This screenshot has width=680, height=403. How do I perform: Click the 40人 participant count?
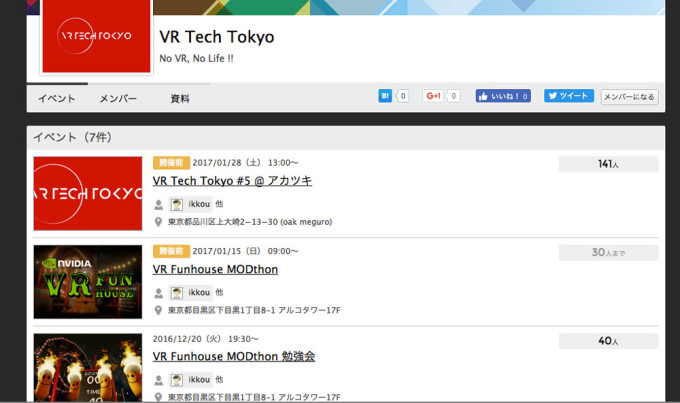click(x=608, y=341)
